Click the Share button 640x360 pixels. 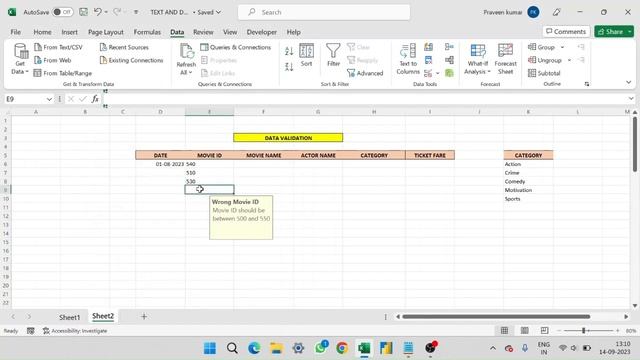pos(610,31)
